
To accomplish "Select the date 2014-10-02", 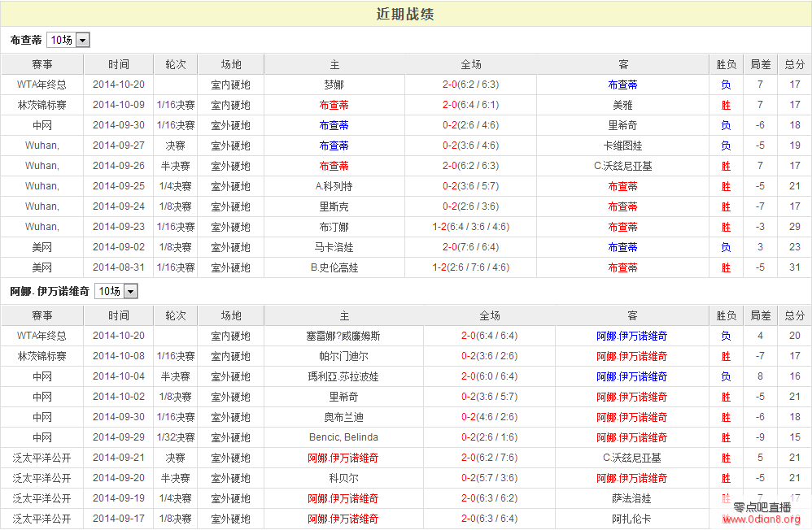I will 119,397.
